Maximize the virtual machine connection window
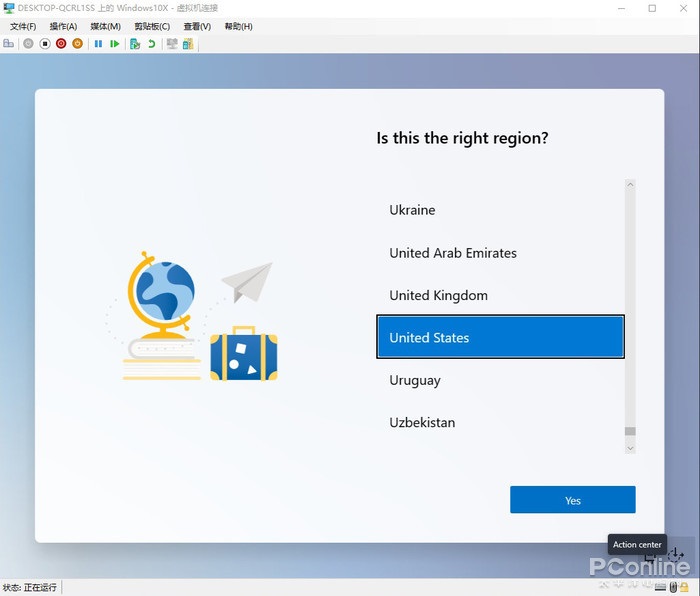This screenshot has width=700, height=596. point(652,8)
